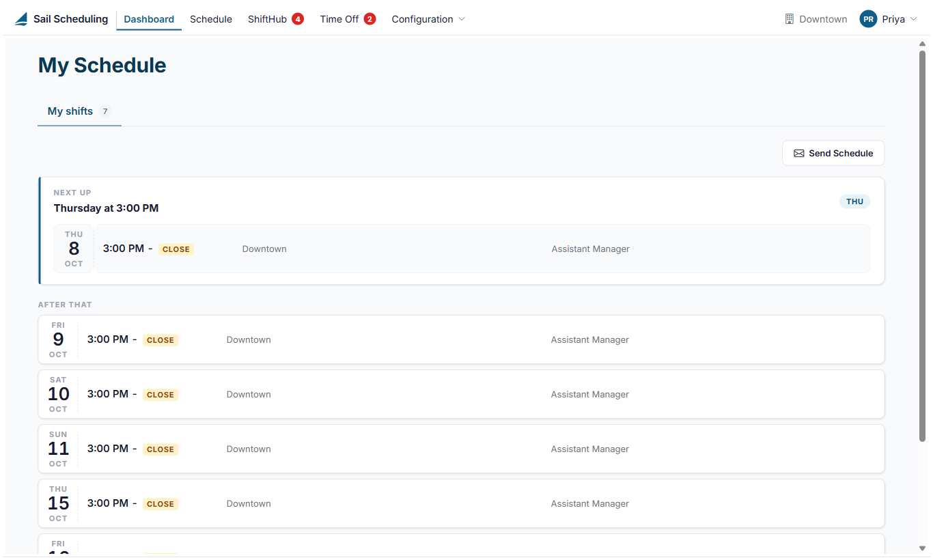The image size is (933, 560).
Task: Click the Send Schedule button
Action: tap(833, 153)
